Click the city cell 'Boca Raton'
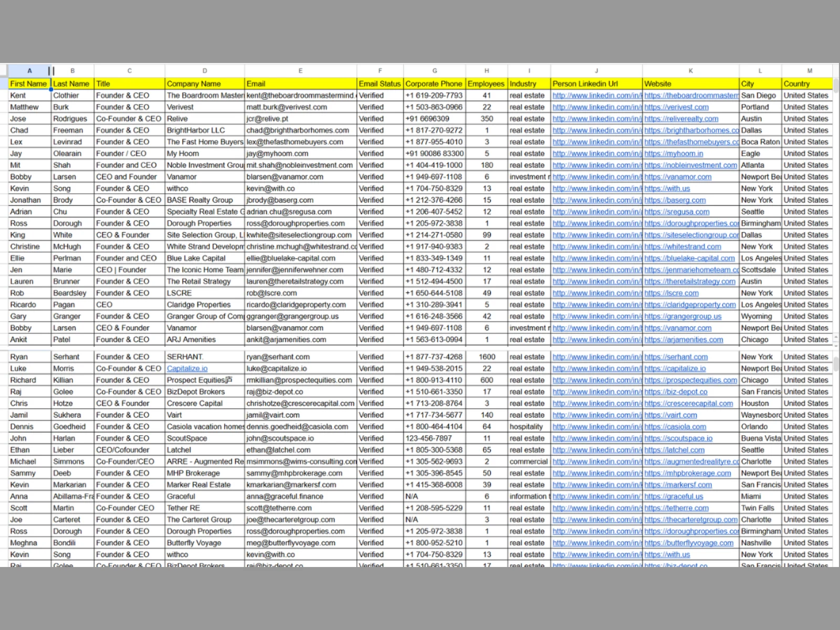 (760, 142)
